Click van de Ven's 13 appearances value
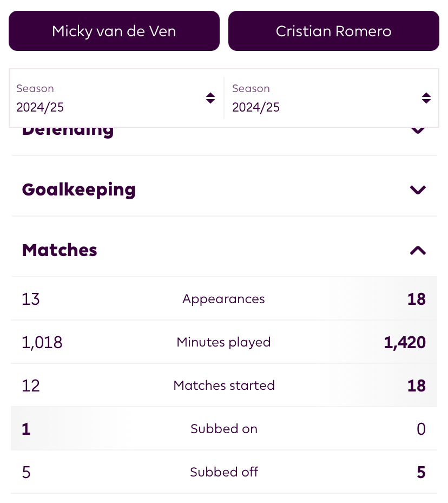 31,299
